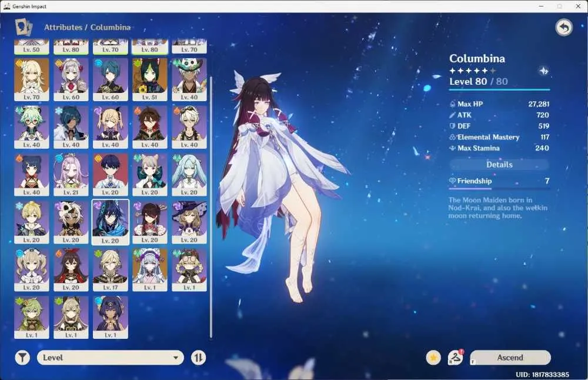The image size is (588, 380).
Task: Select Candace's Lv. 1 portrait
Action: click(111, 318)
